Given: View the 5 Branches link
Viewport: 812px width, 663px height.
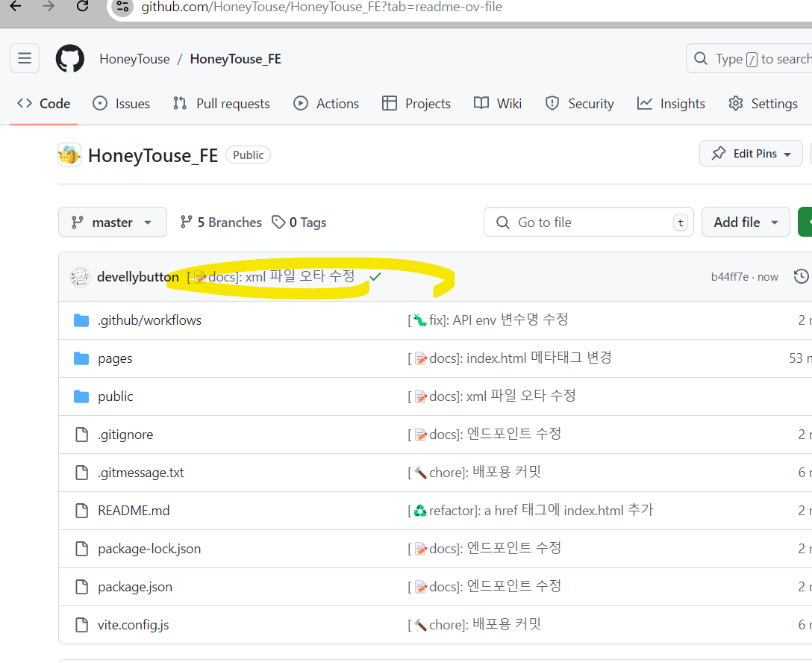Looking at the screenshot, I should (221, 222).
